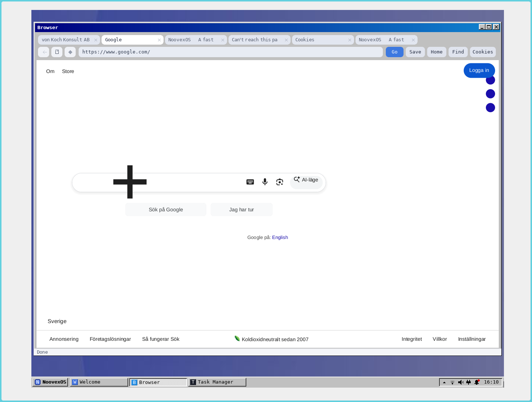The height and width of the screenshot is (402, 532).
Task: Open the Annonsering footer link
Action: point(64,339)
